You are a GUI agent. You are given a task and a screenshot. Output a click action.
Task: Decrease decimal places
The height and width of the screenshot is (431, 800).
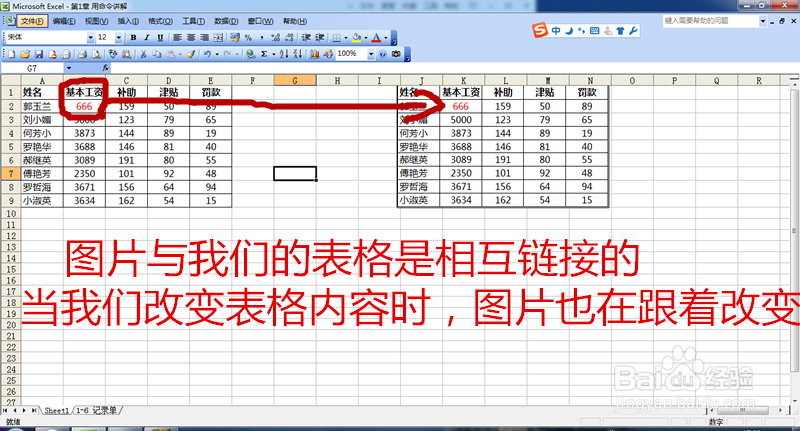[x=289, y=37]
